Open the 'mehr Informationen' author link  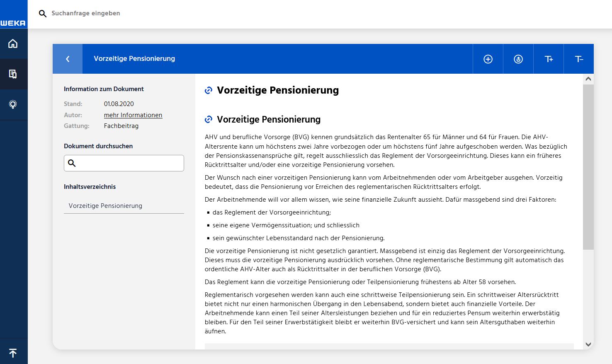pos(133,115)
